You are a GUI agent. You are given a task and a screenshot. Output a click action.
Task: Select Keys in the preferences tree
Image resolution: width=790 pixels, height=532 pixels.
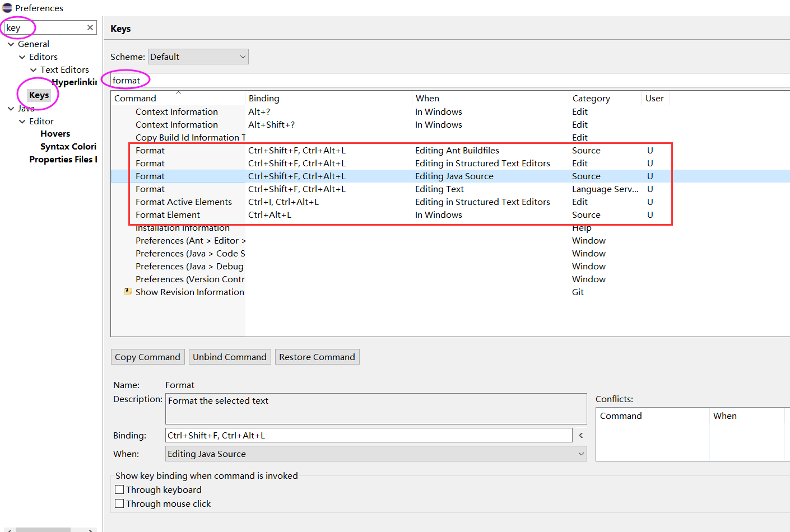[x=39, y=95]
